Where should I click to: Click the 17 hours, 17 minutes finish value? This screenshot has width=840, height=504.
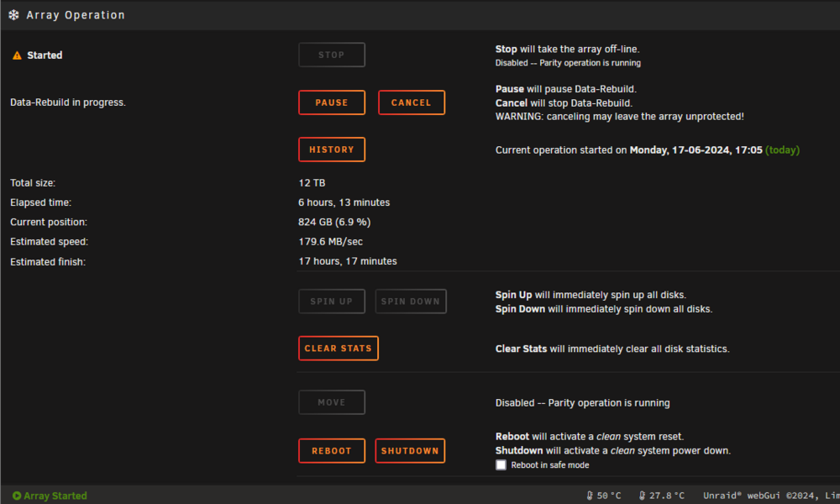[x=348, y=261]
